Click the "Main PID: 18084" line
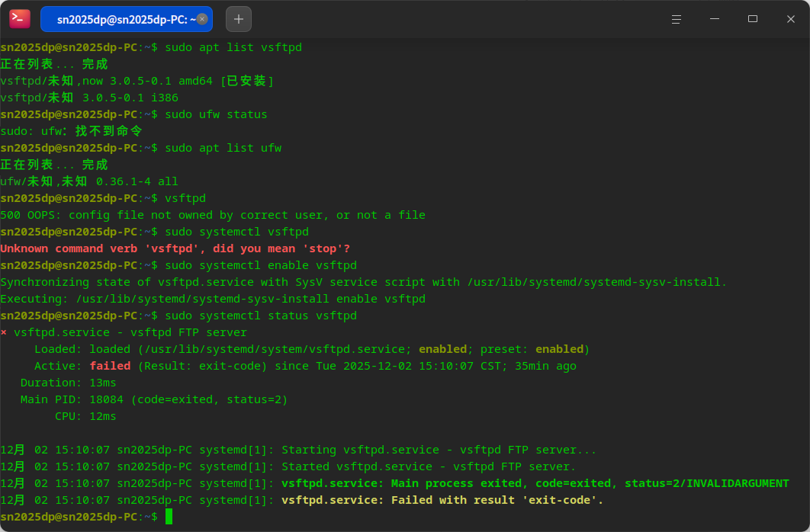810x532 pixels. click(154, 399)
